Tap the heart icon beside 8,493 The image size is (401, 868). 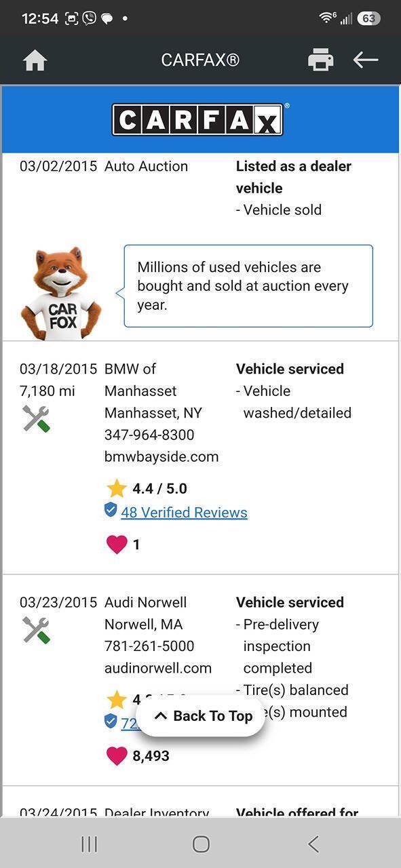click(x=117, y=755)
